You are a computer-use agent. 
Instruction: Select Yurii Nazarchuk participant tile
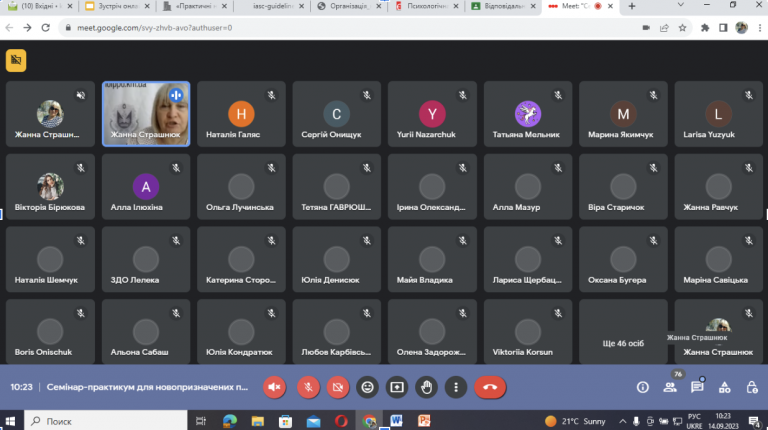[432, 114]
